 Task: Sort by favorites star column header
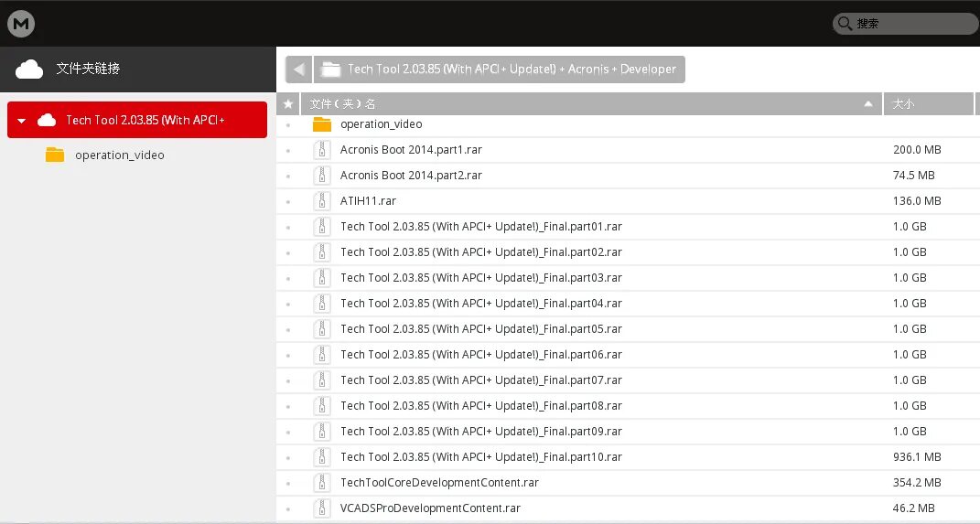[x=288, y=103]
